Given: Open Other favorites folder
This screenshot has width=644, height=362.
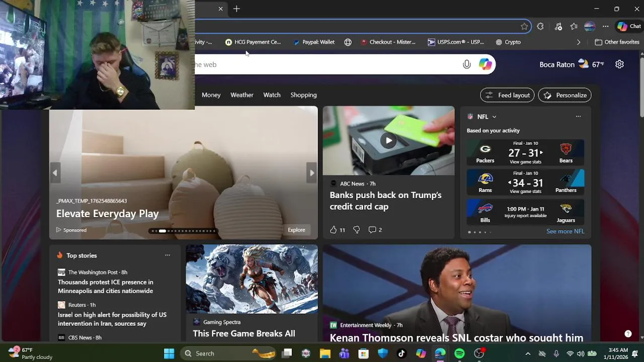Looking at the screenshot, I should click(617, 42).
